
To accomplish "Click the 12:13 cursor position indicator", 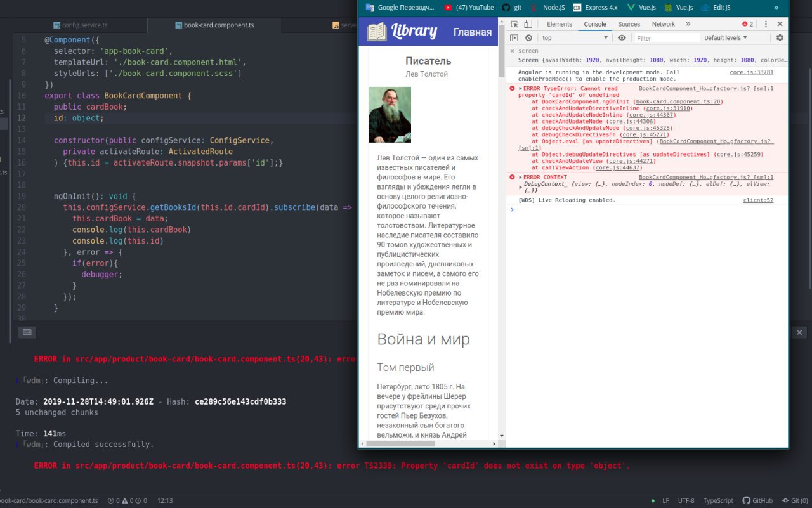I will click(x=165, y=500).
